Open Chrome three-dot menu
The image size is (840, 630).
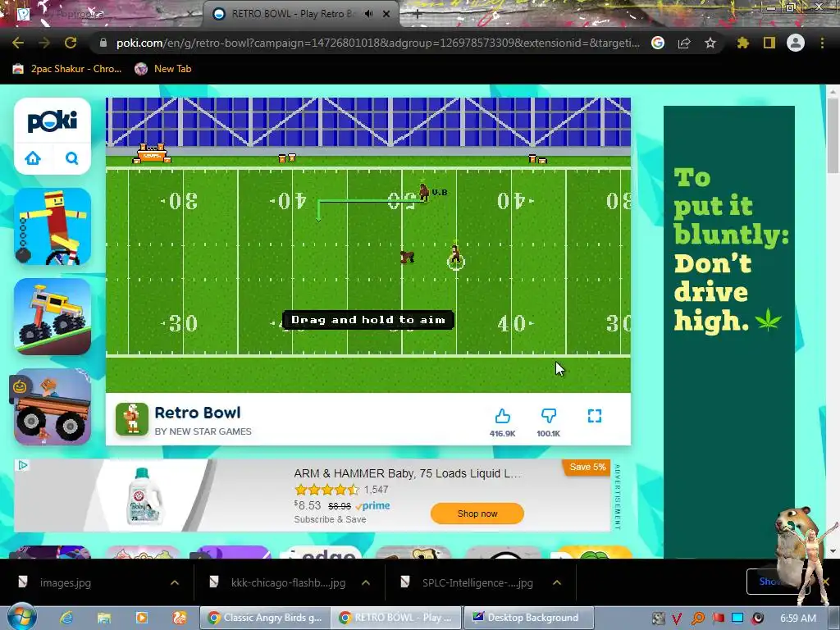pyautogui.click(x=822, y=43)
